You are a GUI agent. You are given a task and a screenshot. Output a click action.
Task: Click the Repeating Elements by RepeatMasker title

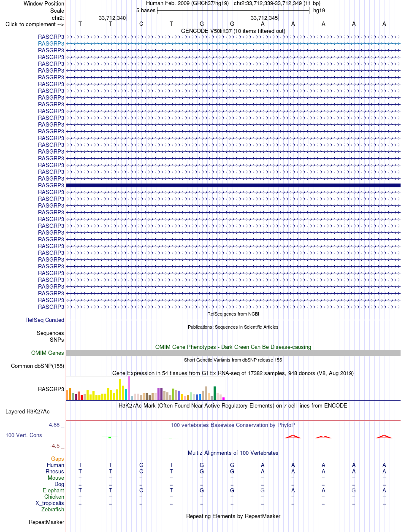point(233,516)
